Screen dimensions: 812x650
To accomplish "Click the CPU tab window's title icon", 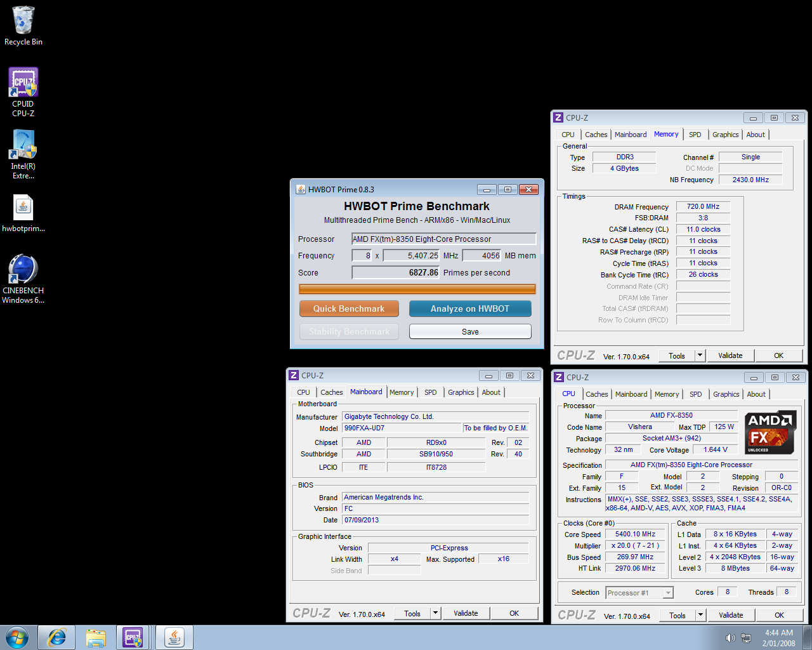I will click(x=559, y=377).
